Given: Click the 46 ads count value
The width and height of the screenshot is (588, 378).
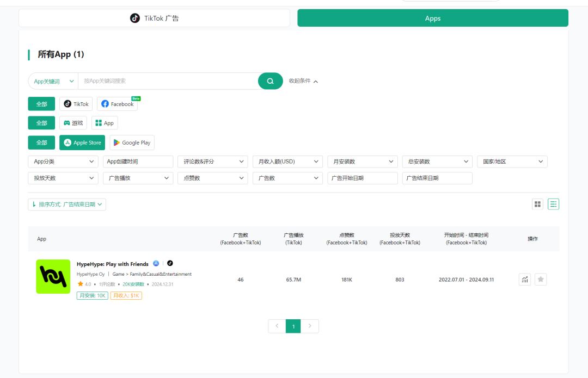Looking at the screenshot, I should pyautogui.click(x=241, y=280).
